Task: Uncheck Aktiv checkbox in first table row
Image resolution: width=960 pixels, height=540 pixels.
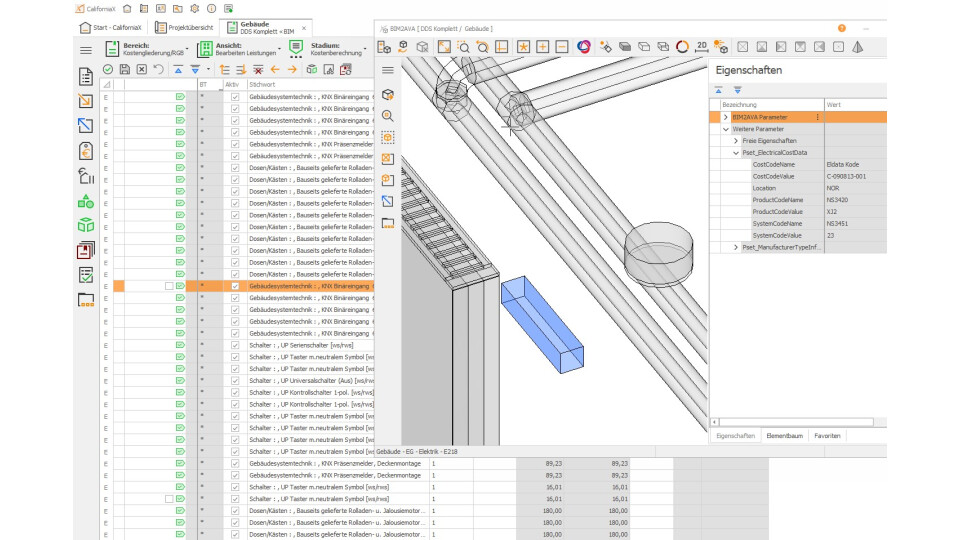Action: click(235, 97)
